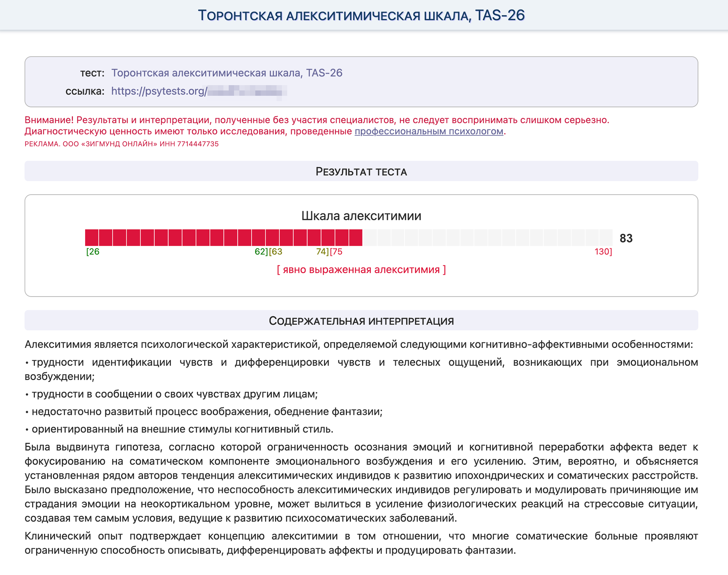Click the red filled portion of the alexithymia scale bar
The height and width of the screenshot is (575, 728).
[224, 238]
